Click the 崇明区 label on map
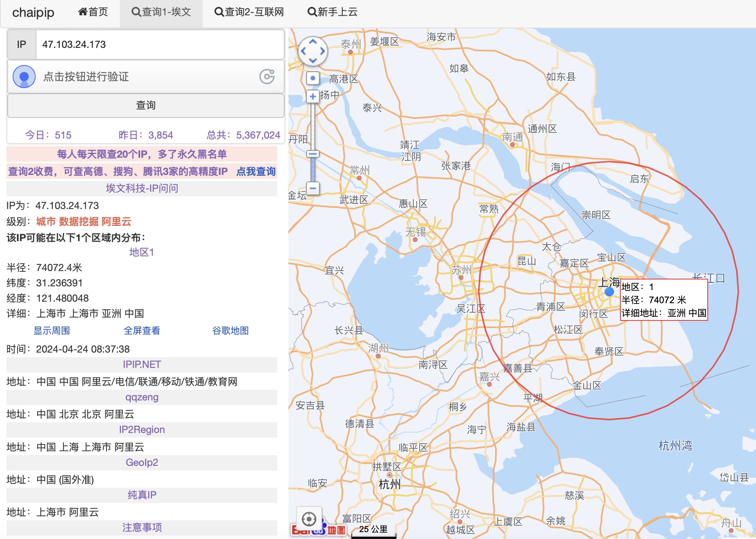This screenshot has height=539, width=756. click(x=596, y=215)
